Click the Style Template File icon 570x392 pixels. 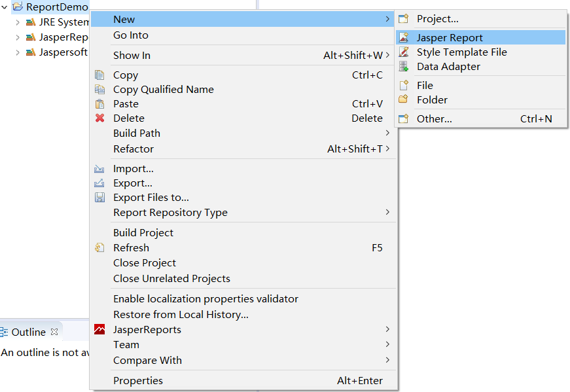pyautogui.click(x=404, y=52)
